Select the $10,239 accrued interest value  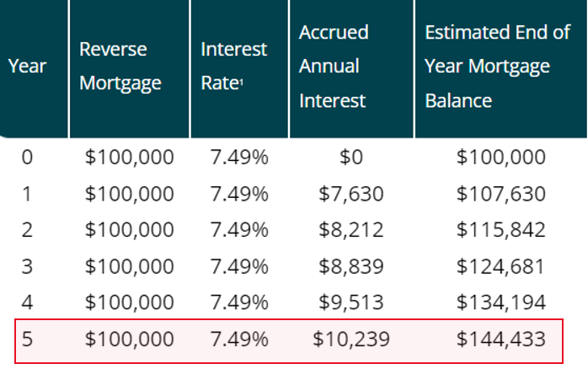click(x=351, y=339)
